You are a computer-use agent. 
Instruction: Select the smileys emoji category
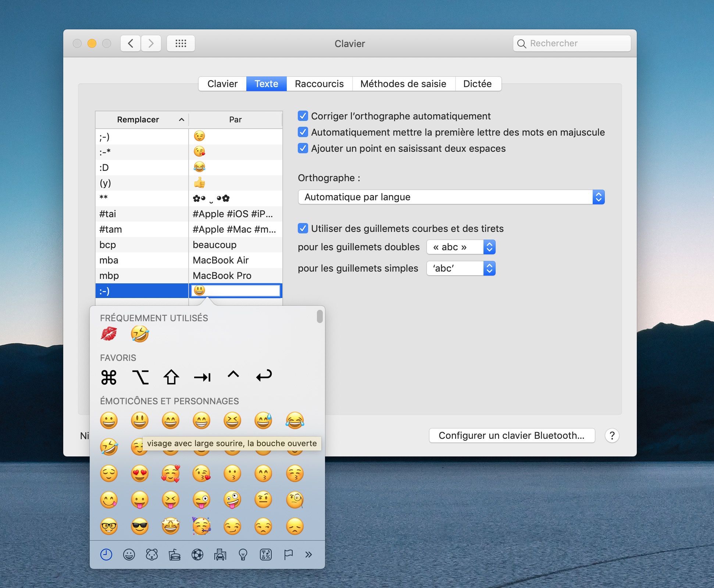click(130, 555)
